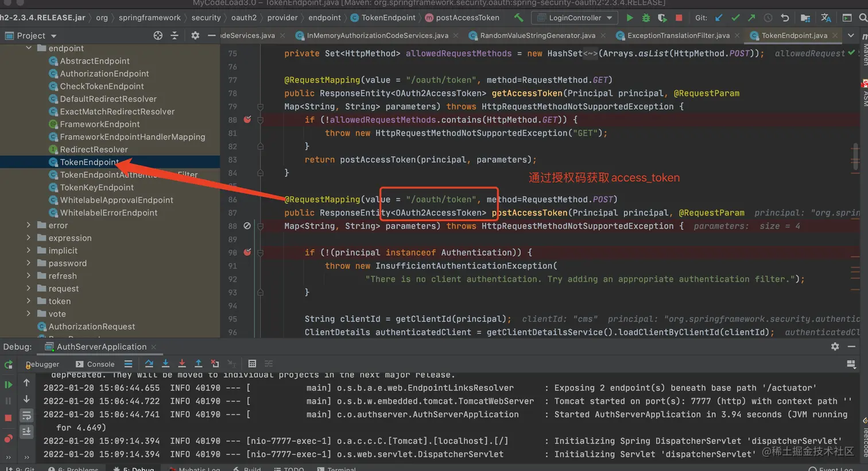Screen dimensions: 868x471
Task: Start debugging with the green bug icon
Action: (x=646, y=18)
